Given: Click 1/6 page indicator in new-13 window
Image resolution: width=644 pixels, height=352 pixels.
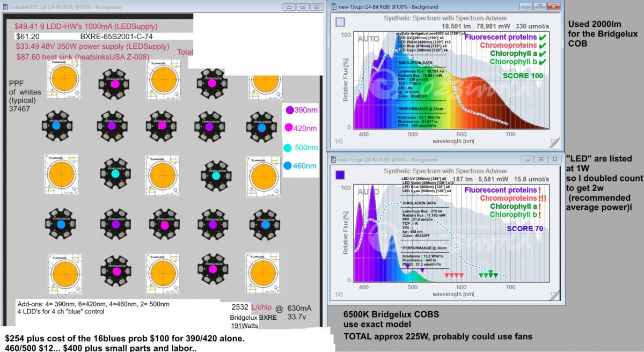Looking at the screenshot, I should pos(339,141).
